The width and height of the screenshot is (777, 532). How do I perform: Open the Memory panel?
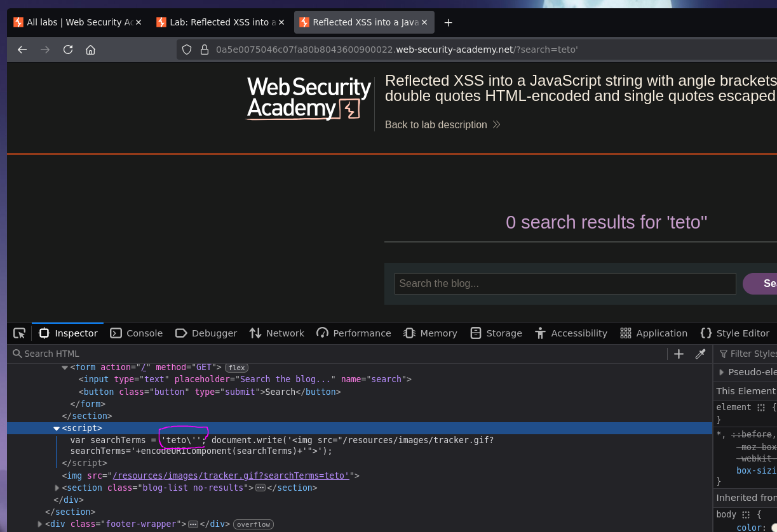tap(430, 333)
